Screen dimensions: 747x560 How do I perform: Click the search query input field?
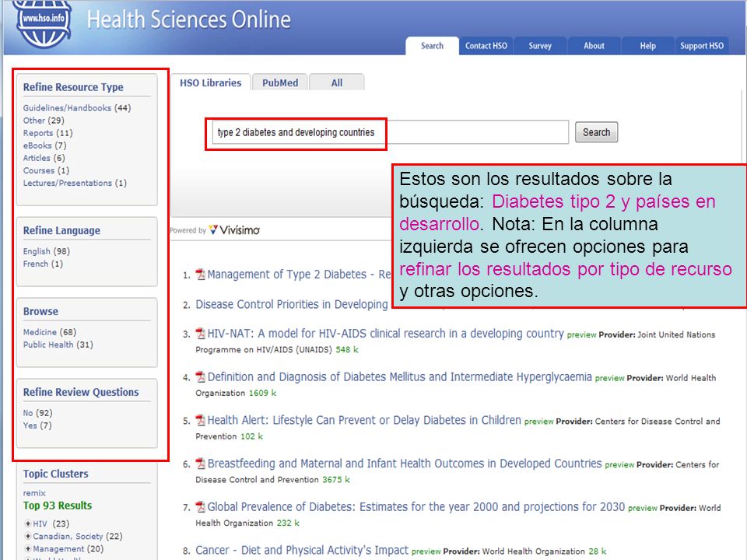coord(390,132)
